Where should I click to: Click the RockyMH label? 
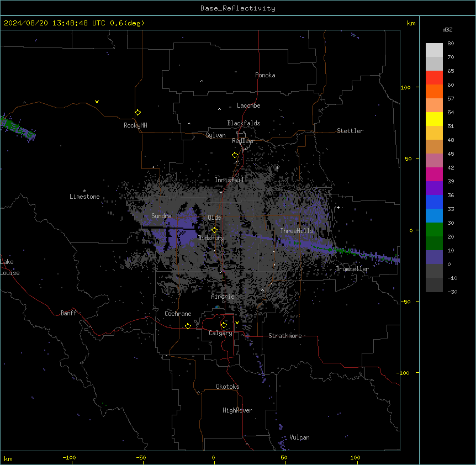pos(135,125)
